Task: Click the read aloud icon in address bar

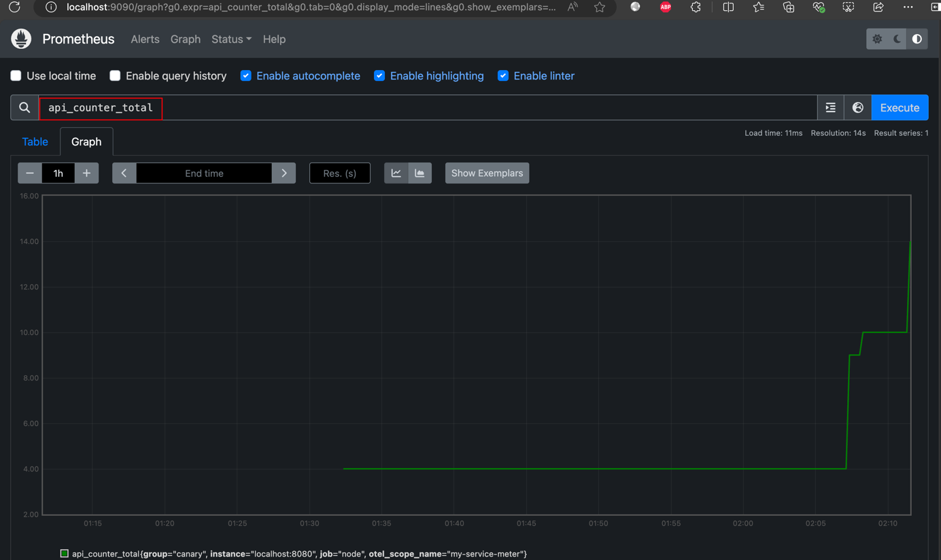Action: pyautogui.click(x=572, y=7)
